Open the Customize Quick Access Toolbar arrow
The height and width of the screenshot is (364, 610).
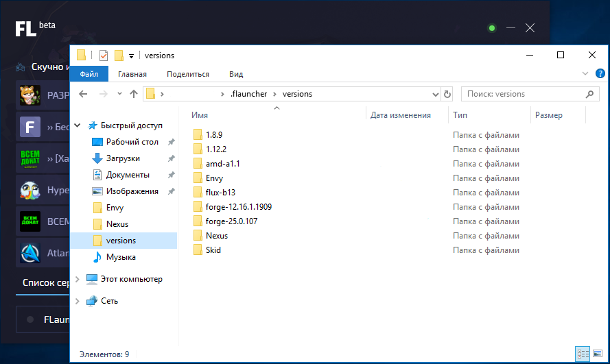tap(132, 56)
